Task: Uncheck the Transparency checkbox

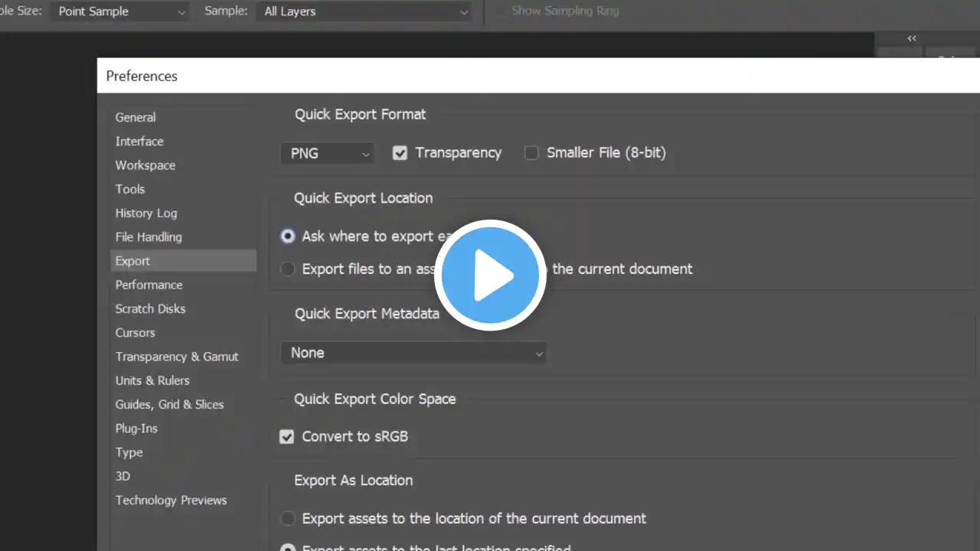Action: point(400,153)
